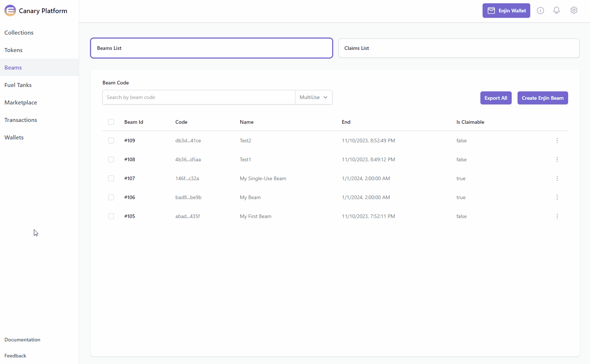This screenshot has height=364, width=590.
Task: Click code 4b36...d5aa
Action: pos(188,159)
